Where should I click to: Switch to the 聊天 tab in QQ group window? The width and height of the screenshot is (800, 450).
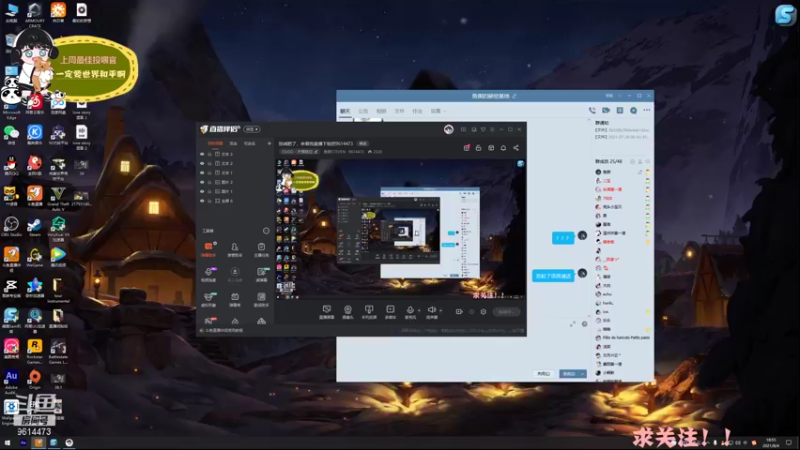click(x=345, y=111)
